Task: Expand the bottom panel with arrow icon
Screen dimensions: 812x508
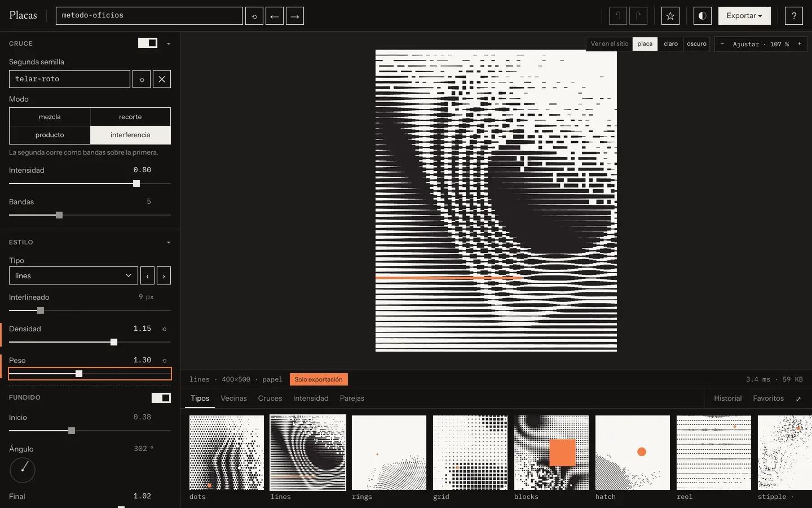Action: tap(798, 399)
